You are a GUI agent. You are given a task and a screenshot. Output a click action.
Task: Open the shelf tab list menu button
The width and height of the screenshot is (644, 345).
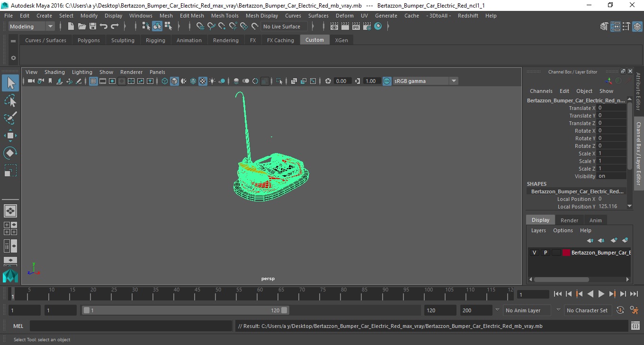[x=13, y=40]
